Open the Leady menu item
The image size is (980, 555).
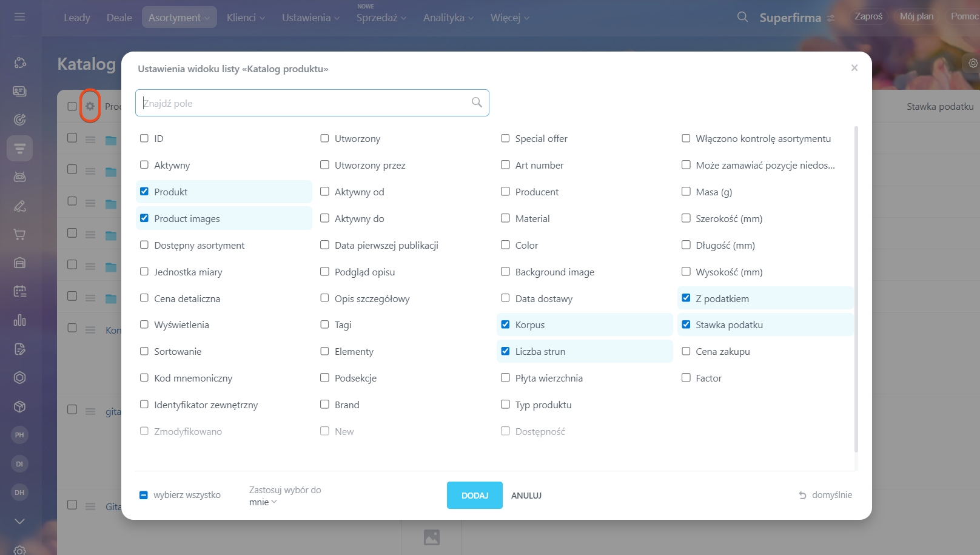click(77, 18)
